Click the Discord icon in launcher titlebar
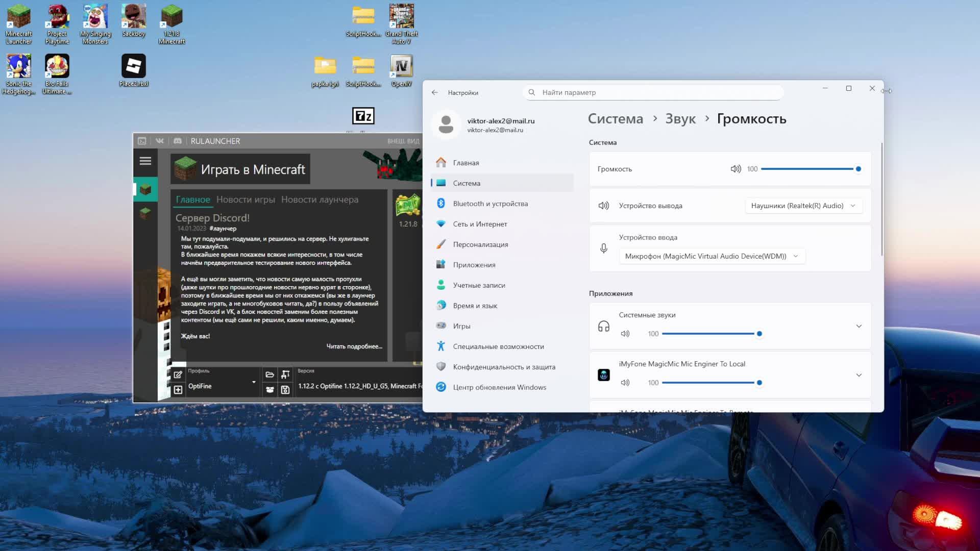This screenshot has width=980, height=551. pyautogui.click(x=178, y=141)
